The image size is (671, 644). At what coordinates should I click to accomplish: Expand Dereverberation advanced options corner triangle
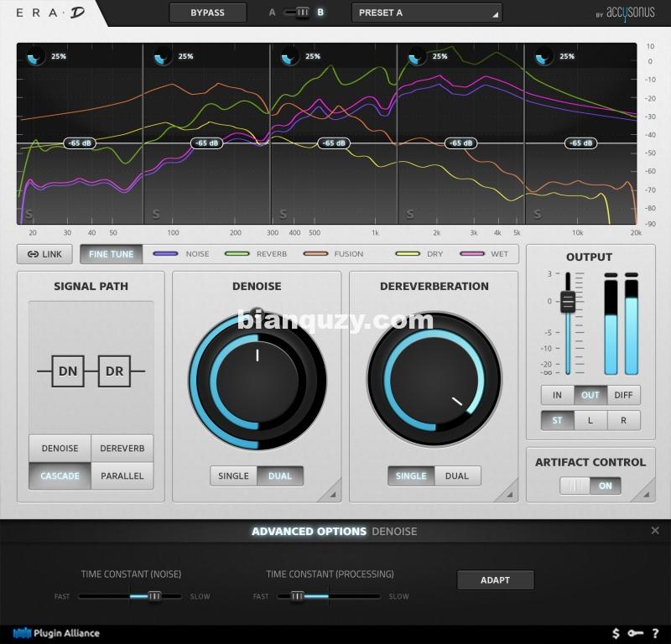pos(508,492)
